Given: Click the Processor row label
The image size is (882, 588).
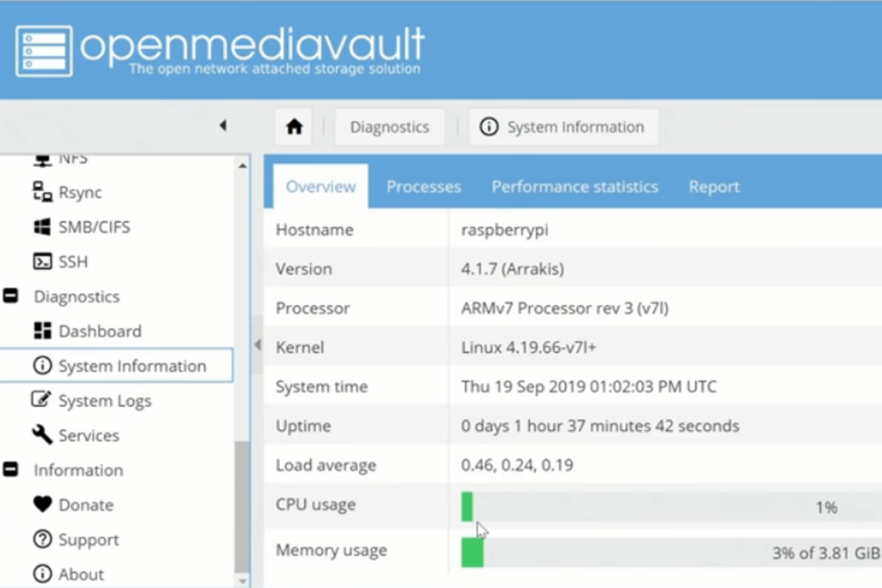Looking at the screenshot, I should point(313,308).
